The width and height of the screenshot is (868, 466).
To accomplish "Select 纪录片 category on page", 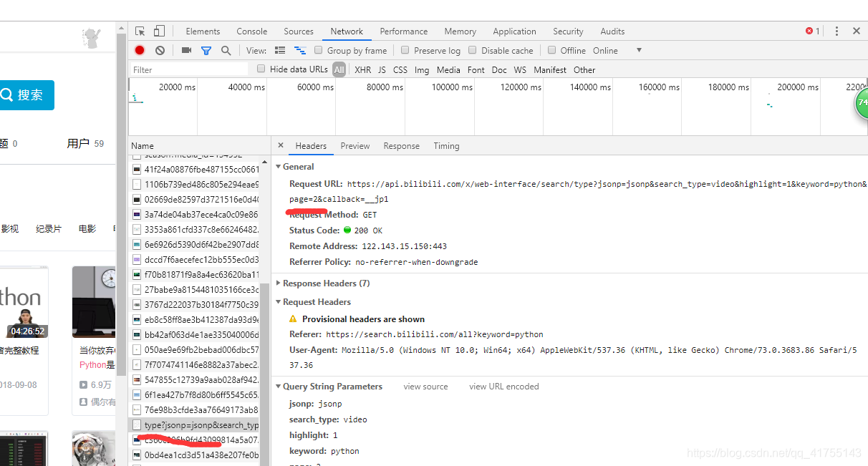I will click(49, 228).
